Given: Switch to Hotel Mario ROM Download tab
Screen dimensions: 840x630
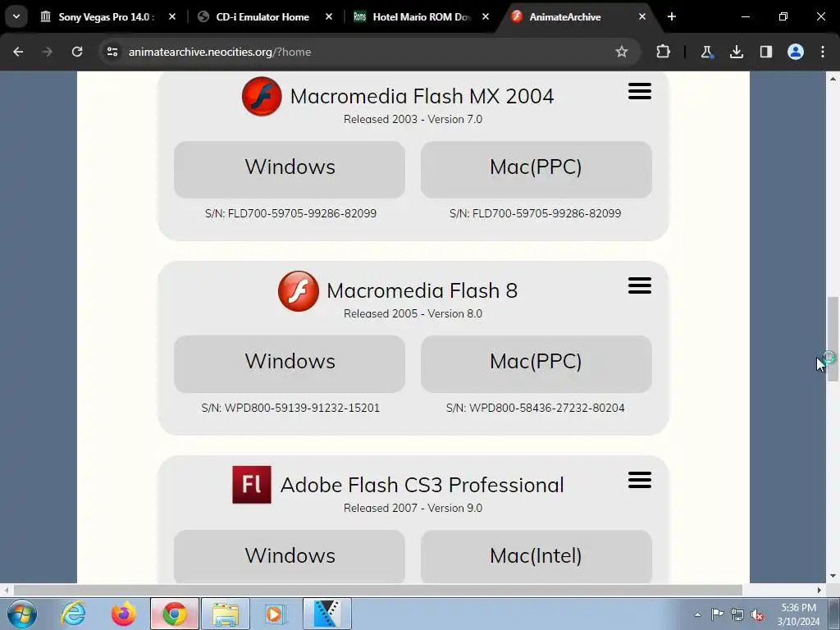Looking at the screenshot, I should [x=420, y=17].
